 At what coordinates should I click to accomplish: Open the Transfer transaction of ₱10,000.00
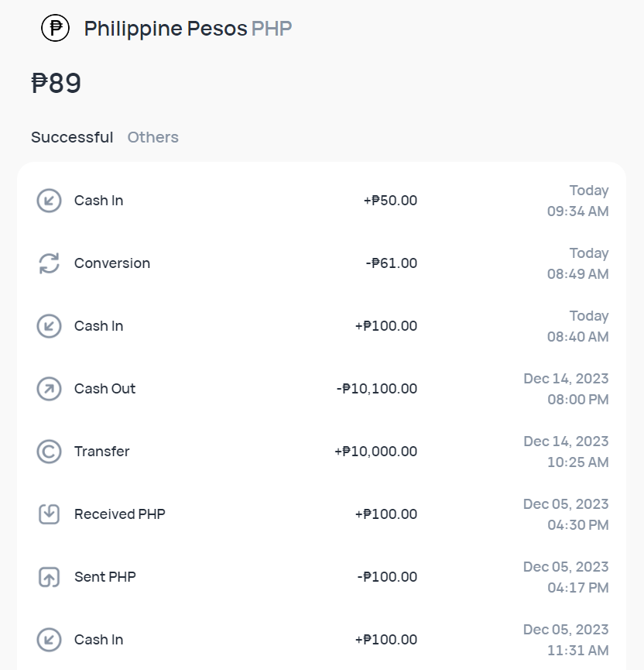tap(322, 451)
